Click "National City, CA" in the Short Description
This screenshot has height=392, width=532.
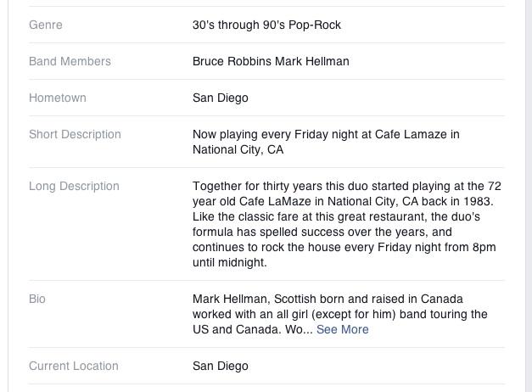[x=238, y=150]
